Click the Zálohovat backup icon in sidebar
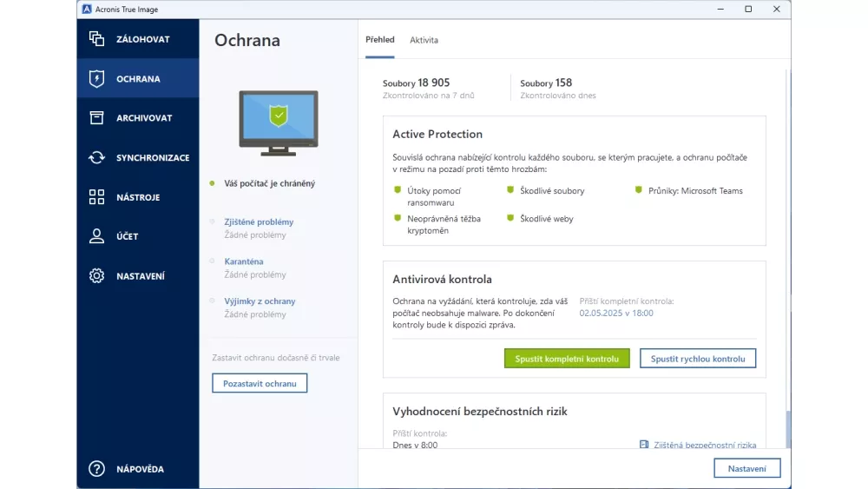Image resolution: width=868 pixels, height=489 pixels. [x=96, y=39]
